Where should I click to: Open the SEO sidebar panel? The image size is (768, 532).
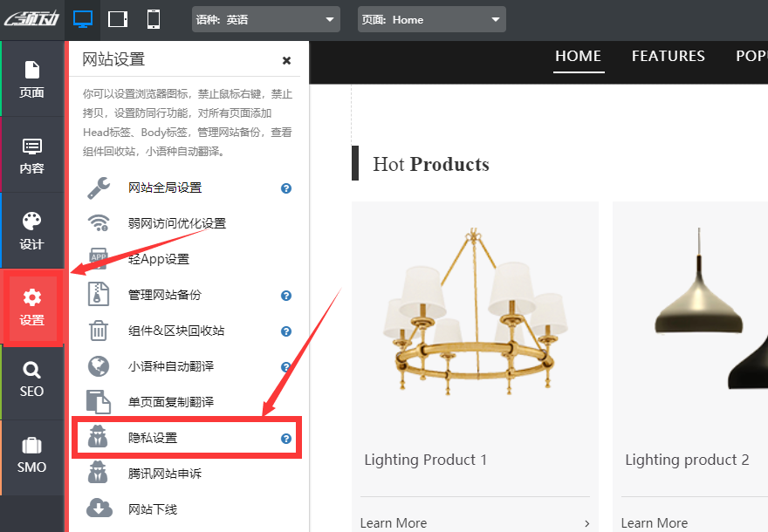click(32, 379)
